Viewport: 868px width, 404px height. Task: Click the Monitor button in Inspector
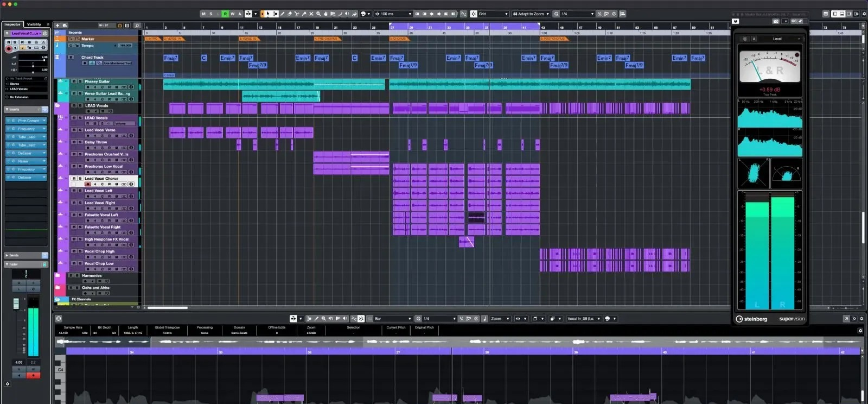tap(15, 48)
